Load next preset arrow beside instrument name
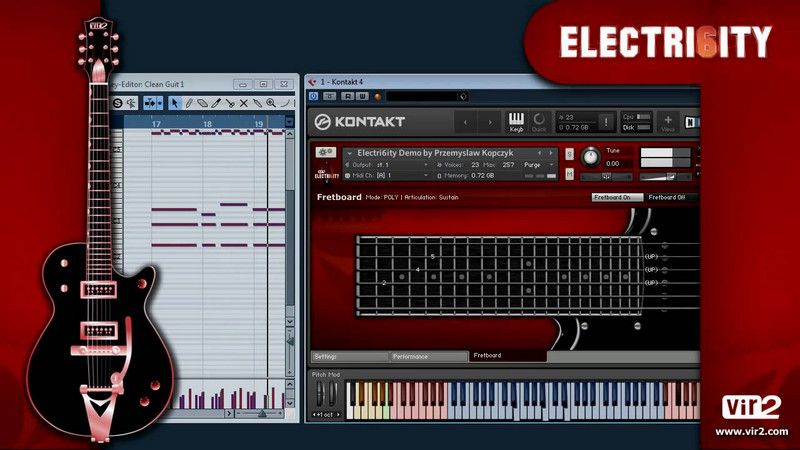The height and width of the screenshot is (450, 800). point(551,153)
